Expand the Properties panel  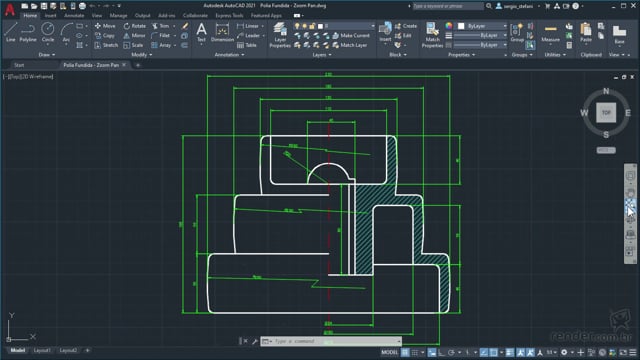[462, 55]
